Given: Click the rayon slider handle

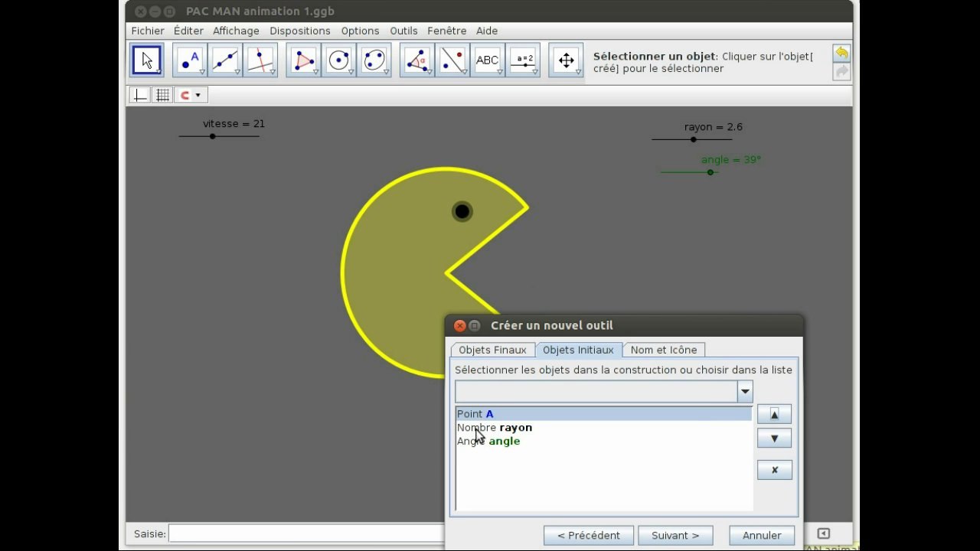Looking at the screenshot, I should coord(693,139).
